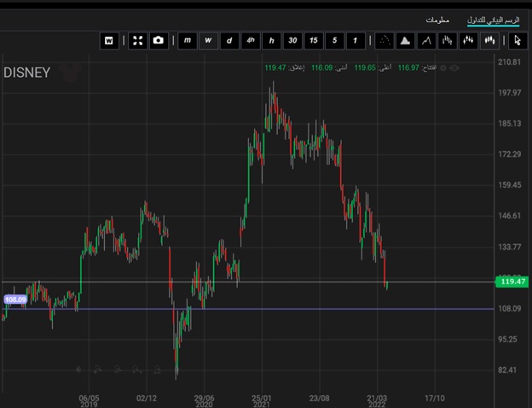Click the 185.13 price axis label
This screenshot has height=408, width=532.
[x=509, y=123]
